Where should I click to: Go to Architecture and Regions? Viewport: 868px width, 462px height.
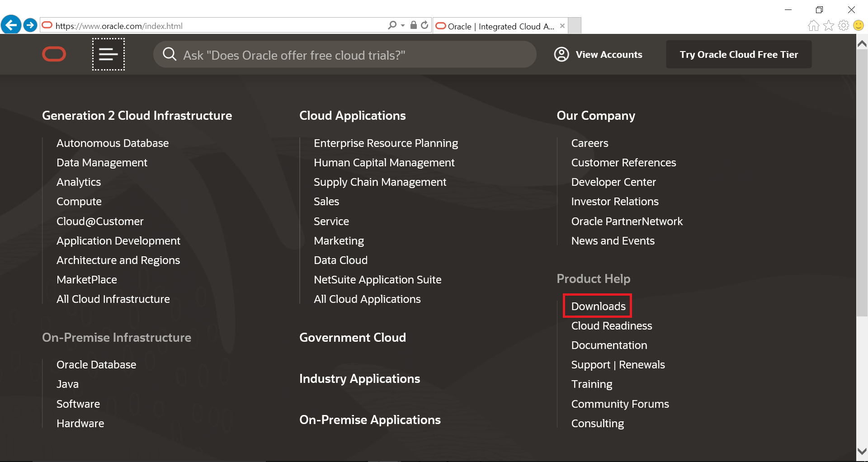tap(118, 260)
